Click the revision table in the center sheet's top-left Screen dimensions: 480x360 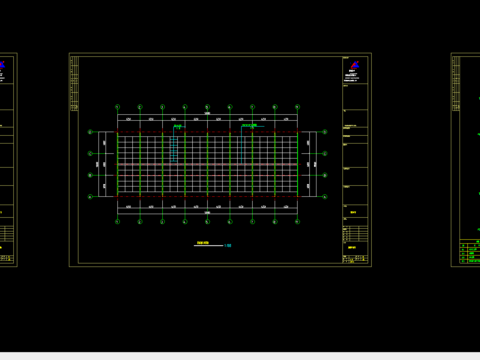point(74,84)
